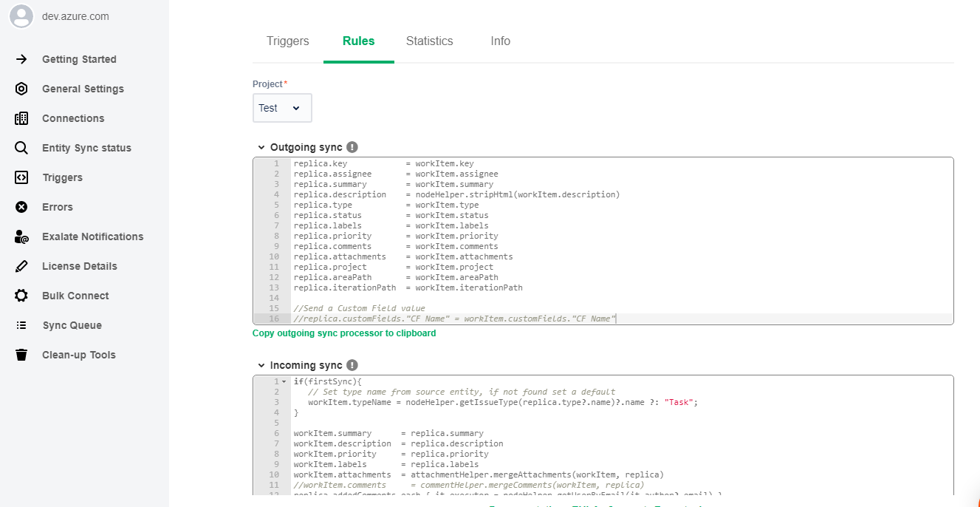Open Clean-up Tools
Screen dimensions: 980x507
tap(79, 355)
